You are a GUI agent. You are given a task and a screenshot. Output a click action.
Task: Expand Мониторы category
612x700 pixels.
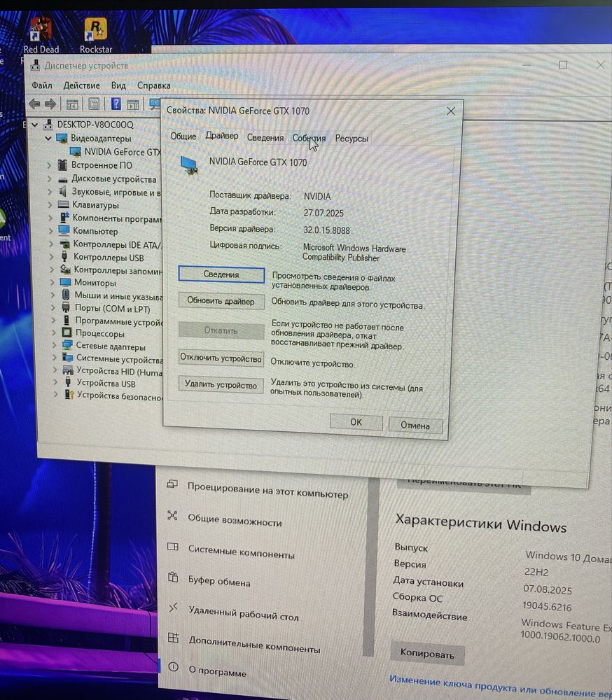point(53,282)
